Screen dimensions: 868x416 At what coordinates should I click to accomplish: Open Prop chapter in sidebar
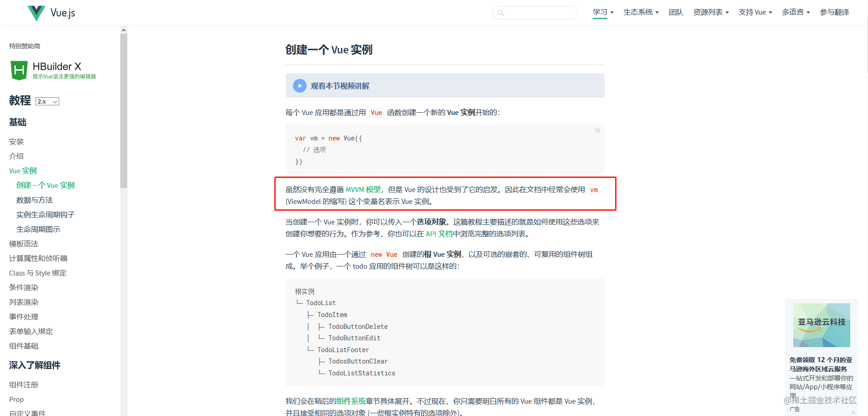click(16, 399)
